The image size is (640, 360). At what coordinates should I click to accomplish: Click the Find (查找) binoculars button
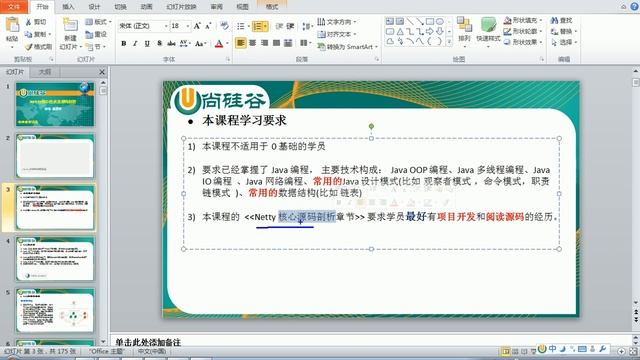click(562, 20)
